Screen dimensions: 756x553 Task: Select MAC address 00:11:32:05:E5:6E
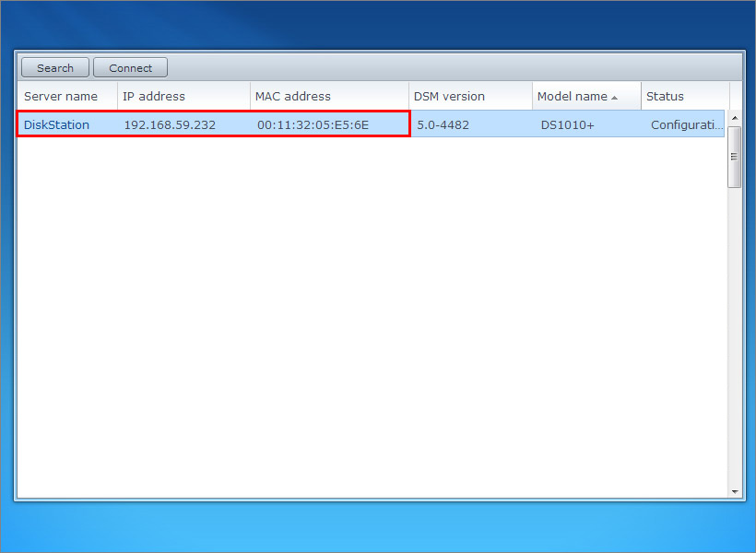[x=313, y=124]
